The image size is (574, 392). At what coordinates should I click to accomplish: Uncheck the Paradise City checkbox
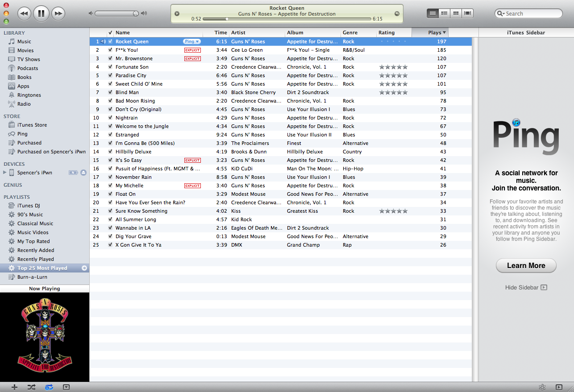pos(110,75)
